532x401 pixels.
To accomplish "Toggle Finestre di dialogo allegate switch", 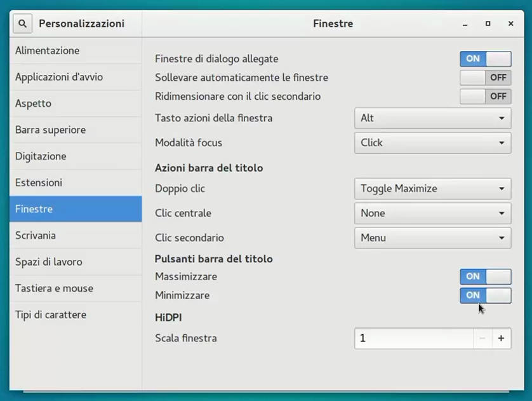I will click(x=485, y=58).
